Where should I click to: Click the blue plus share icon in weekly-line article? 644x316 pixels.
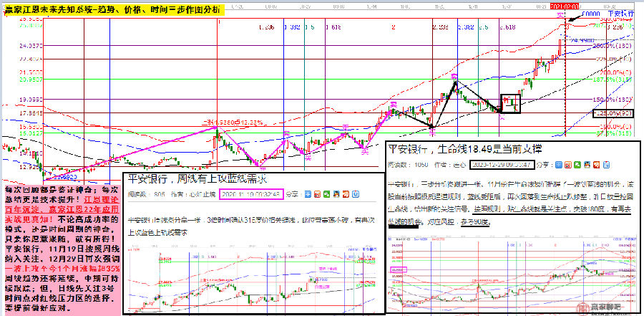pyautogui.click(x=309, y=193)
